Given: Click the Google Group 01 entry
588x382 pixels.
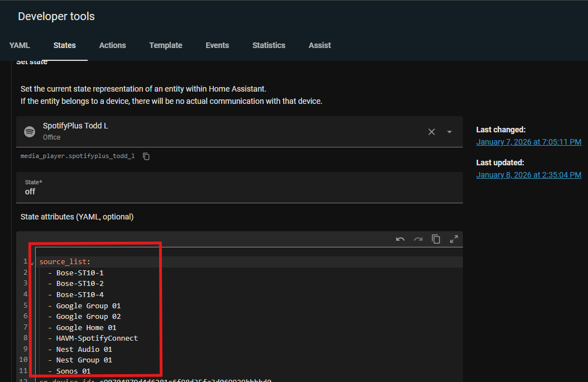Looking at the screenshot, I should (x=88, y=306).
